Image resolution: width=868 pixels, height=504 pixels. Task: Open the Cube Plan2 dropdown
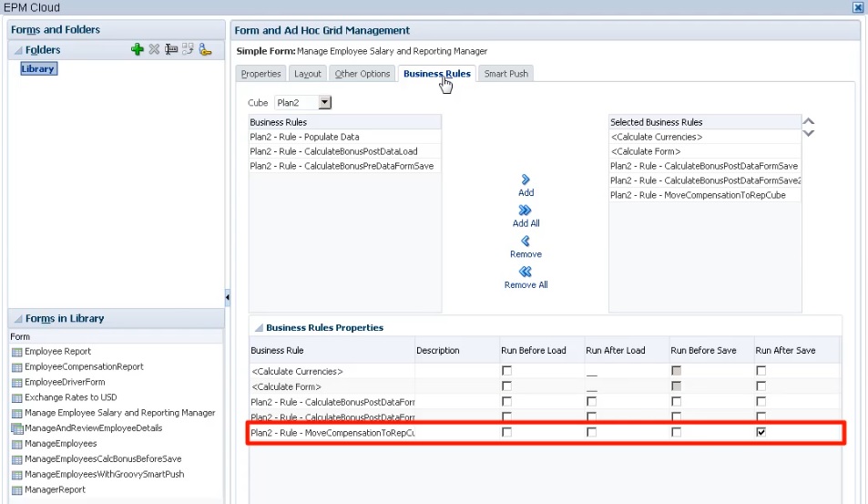(x=325, y=102)
